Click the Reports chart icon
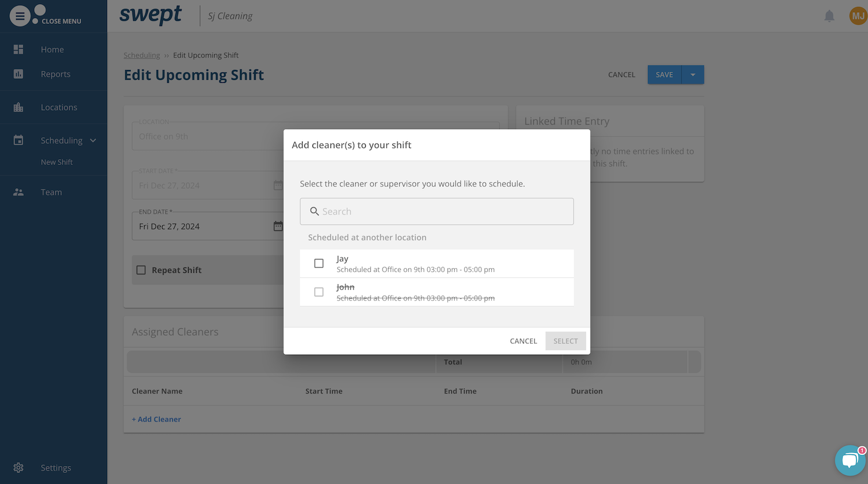Viewport: 868px width, 484px height. tap(19, 74)
